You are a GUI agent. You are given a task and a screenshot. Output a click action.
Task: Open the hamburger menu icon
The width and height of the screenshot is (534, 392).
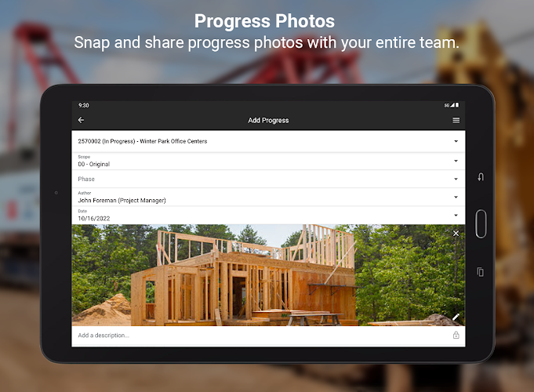tap(456, 120)
